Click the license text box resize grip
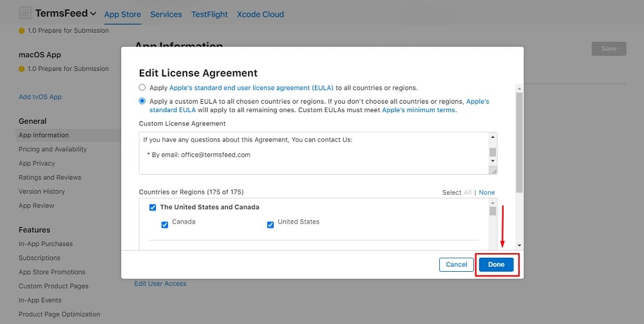The width and height of the screenshot is (644, 324). tap(494, 171)
